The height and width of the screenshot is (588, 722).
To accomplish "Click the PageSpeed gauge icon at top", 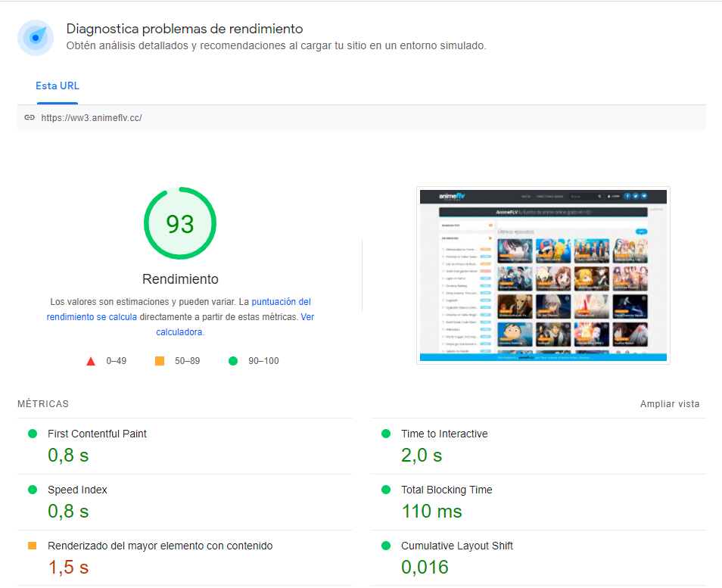I will (x=36, y=38).
